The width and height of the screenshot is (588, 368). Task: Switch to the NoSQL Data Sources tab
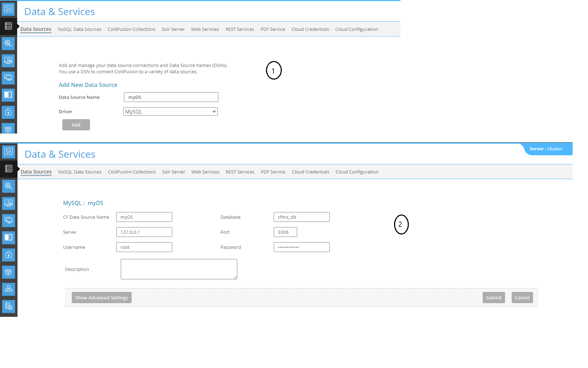pos(79,172)
